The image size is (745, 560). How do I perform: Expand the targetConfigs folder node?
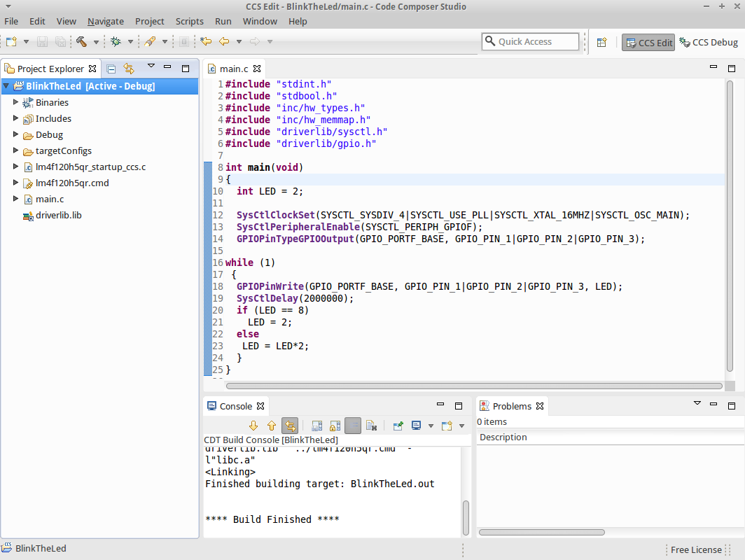(15, 150)
